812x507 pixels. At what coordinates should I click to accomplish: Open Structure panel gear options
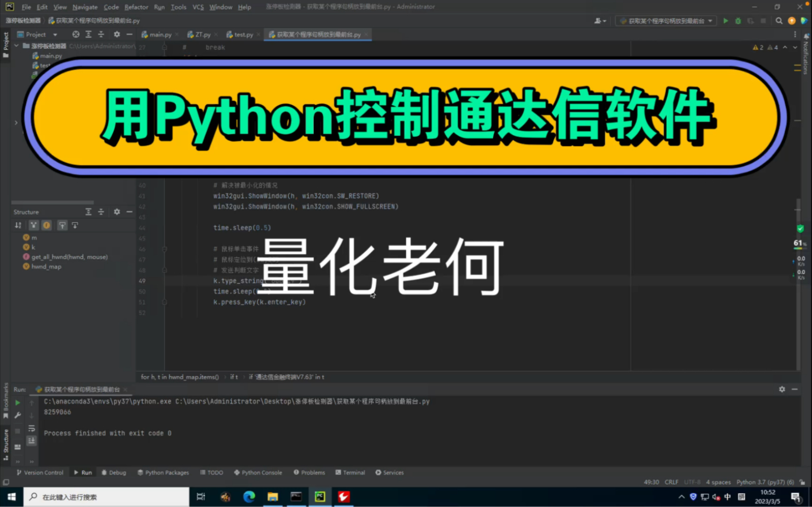(117, 212)
